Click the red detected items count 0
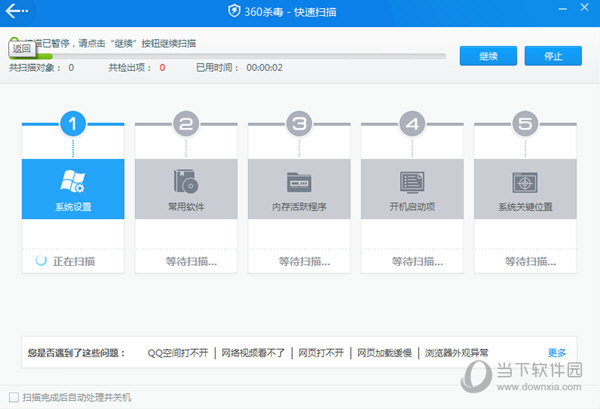 [x=162, y=68]
